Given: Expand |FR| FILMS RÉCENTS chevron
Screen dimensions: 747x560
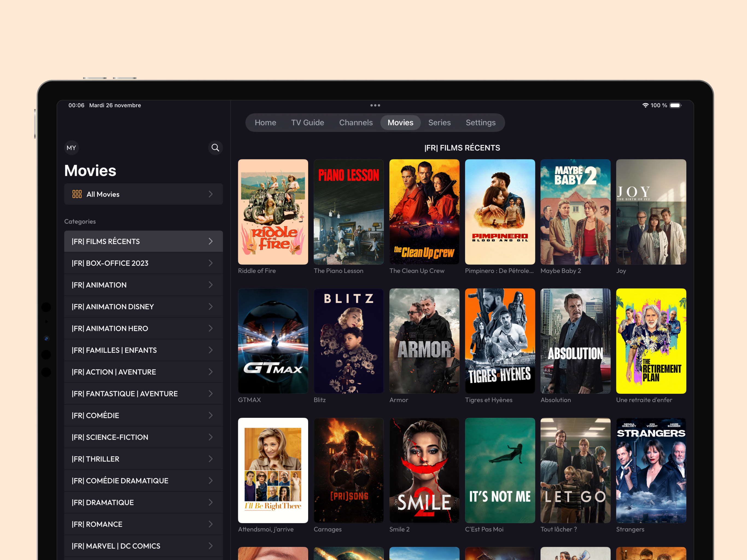Looking at the screenshot, I should click(x=210, y=241).
